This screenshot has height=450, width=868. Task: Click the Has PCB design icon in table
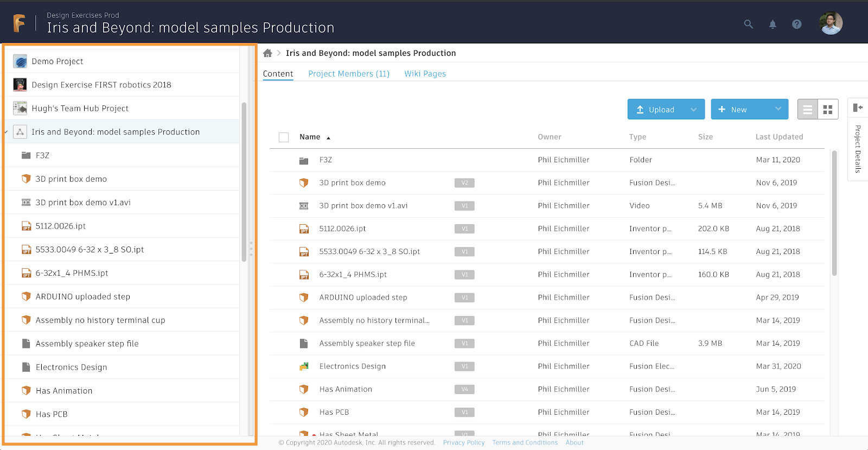click(x=304, y=412)
